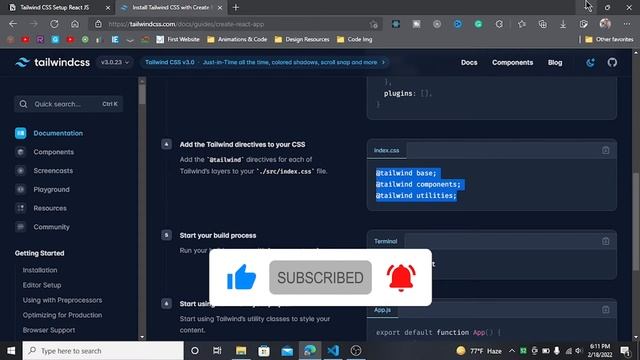Open the v3.0.23 version dropdown
This screenshot has width=640, height=360.
[x=115, y=62]
